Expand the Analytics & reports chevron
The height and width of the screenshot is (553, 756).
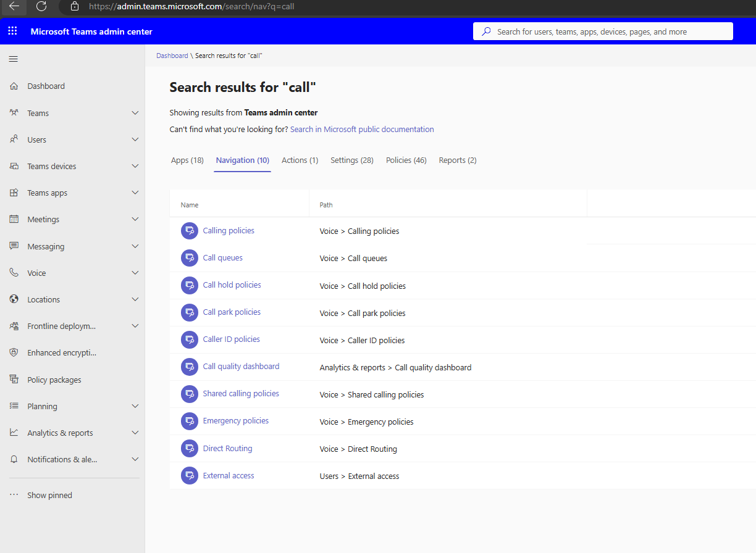point(135,433)
